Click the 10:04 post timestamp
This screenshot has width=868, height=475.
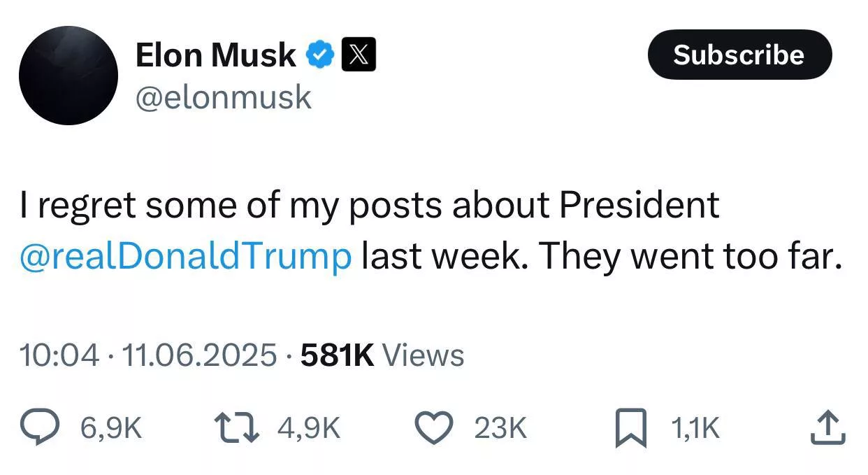[x=59, y=355]
